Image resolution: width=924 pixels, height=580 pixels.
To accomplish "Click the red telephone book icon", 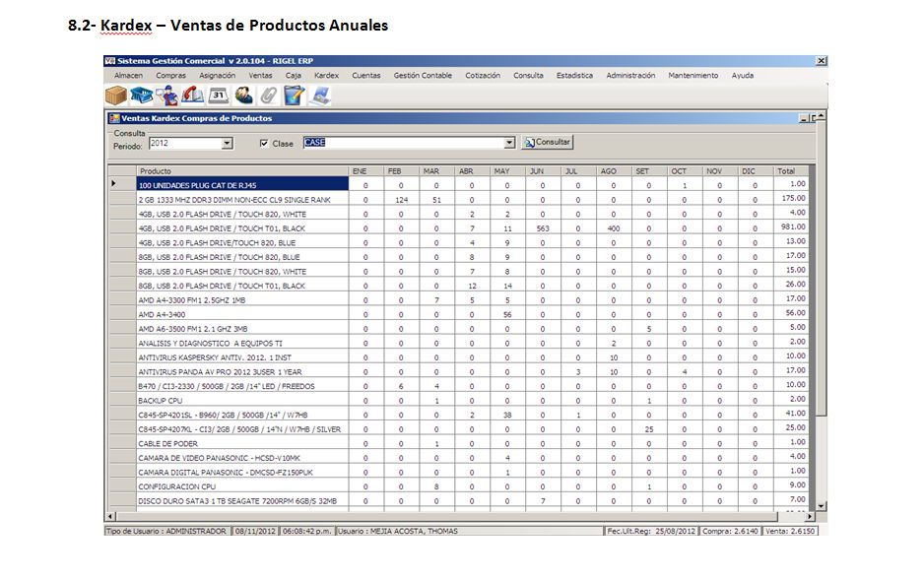I will point(193,96).
